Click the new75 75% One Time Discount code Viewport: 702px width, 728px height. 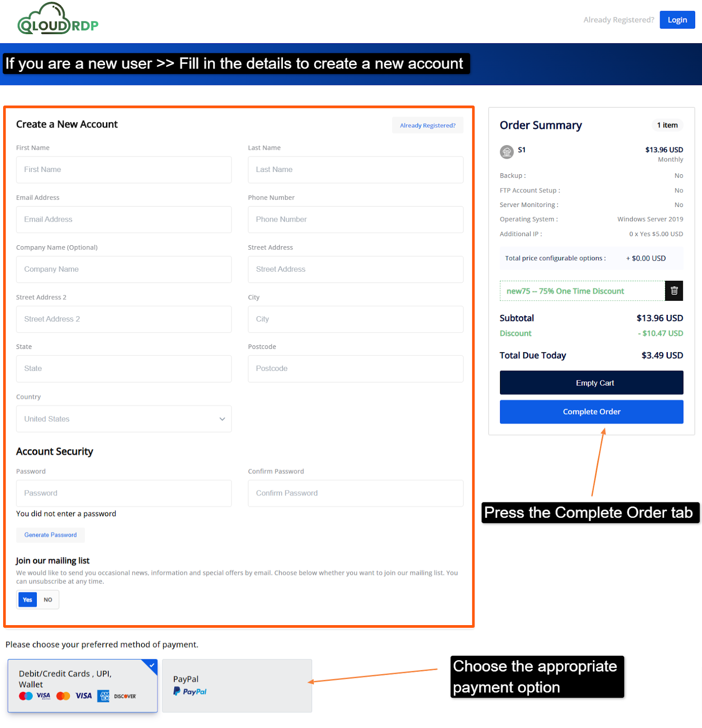pos(565,291)
